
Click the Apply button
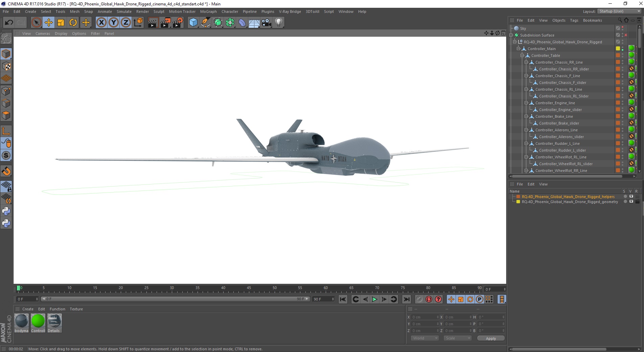(x=491, y=338)
